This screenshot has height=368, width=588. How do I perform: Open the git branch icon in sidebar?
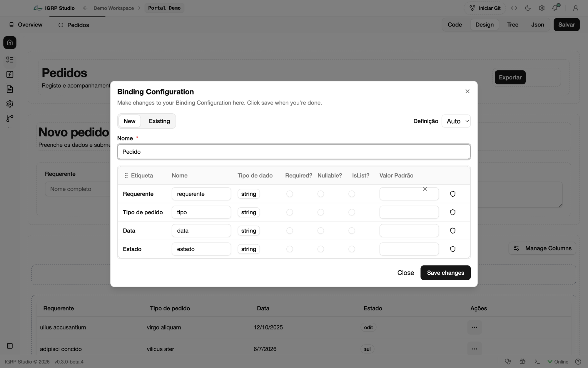[x=10, y=118]
